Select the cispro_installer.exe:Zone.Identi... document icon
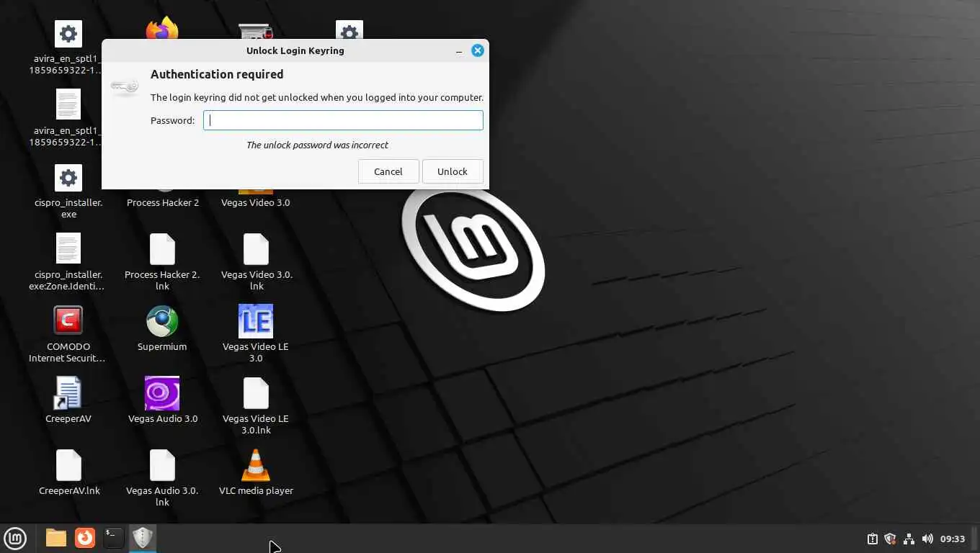This screenshot has width=980, height=553. (68, 249)
